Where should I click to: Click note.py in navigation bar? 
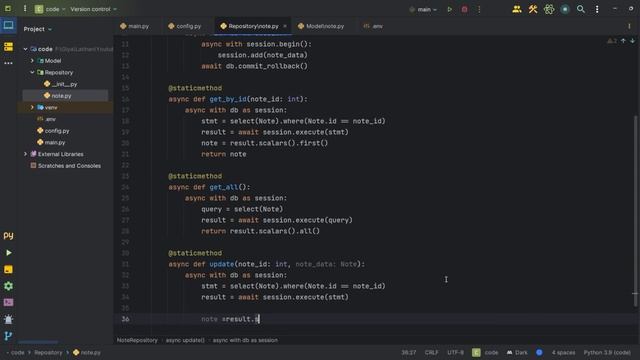[87, 352]
